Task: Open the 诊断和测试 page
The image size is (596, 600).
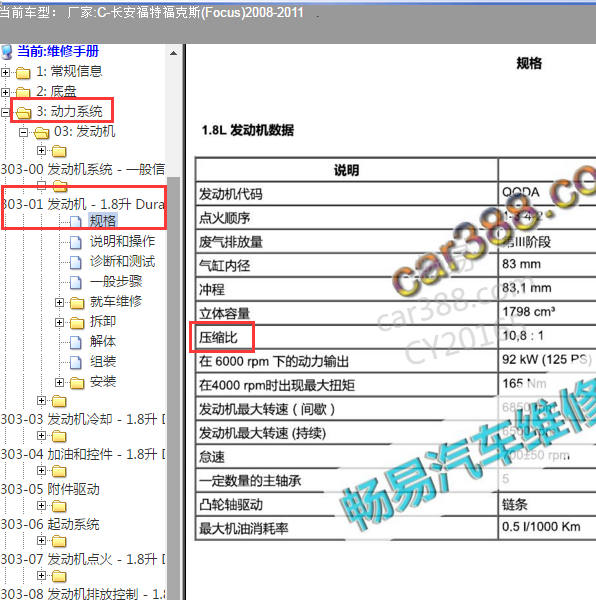Action: pos(122,261)
